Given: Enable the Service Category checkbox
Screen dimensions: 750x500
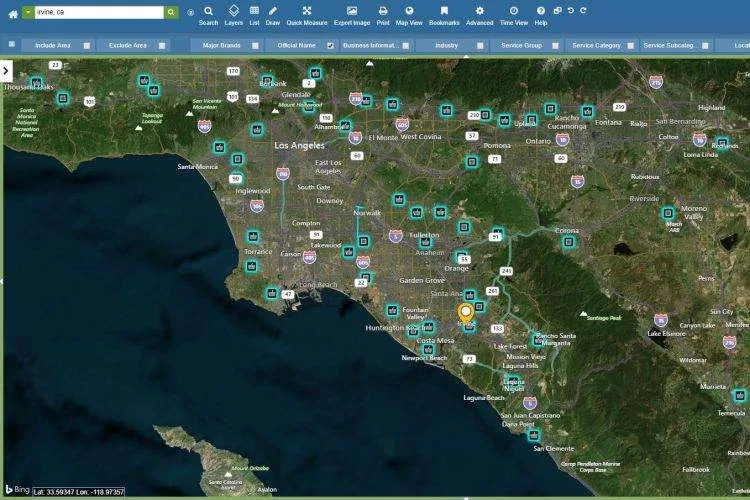Looking at the screenshot, I should [630, 45].
